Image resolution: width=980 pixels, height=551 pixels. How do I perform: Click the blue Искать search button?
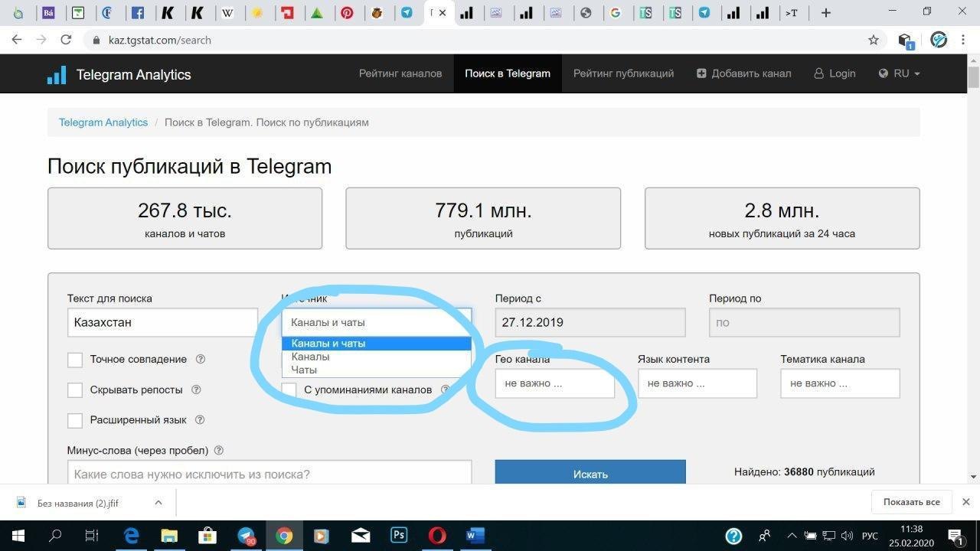click(x=590, y=473)
